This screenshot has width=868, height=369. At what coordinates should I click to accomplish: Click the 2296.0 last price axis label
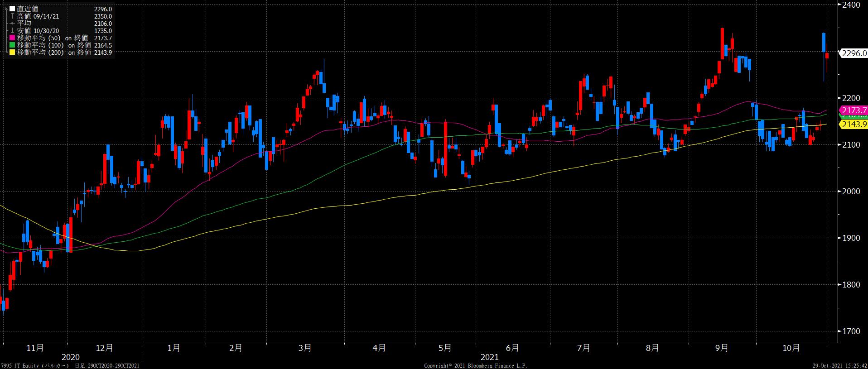(x=854, y=53)
